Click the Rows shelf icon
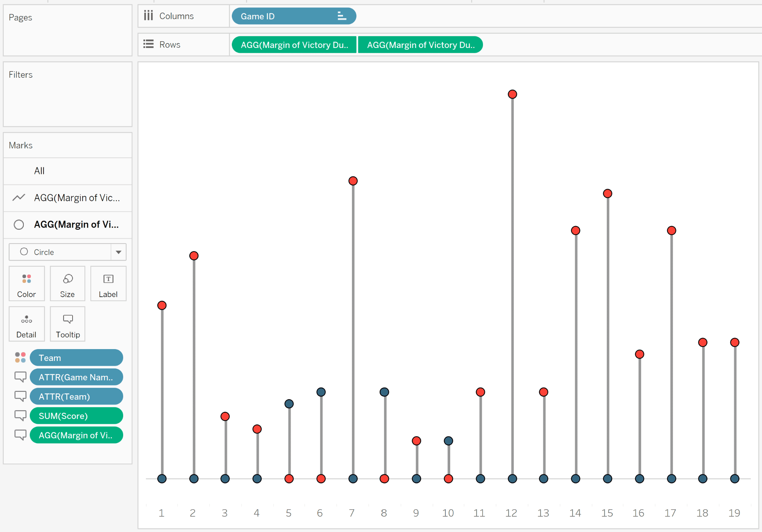Screen dimensions: 762x532 click(x=149, y=45)
